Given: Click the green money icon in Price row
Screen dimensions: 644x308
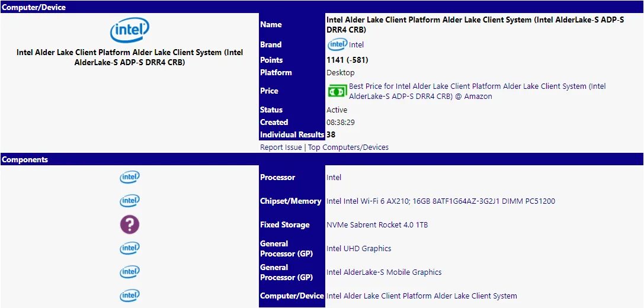Looking at the screenshot, I should tap(338, 91).
